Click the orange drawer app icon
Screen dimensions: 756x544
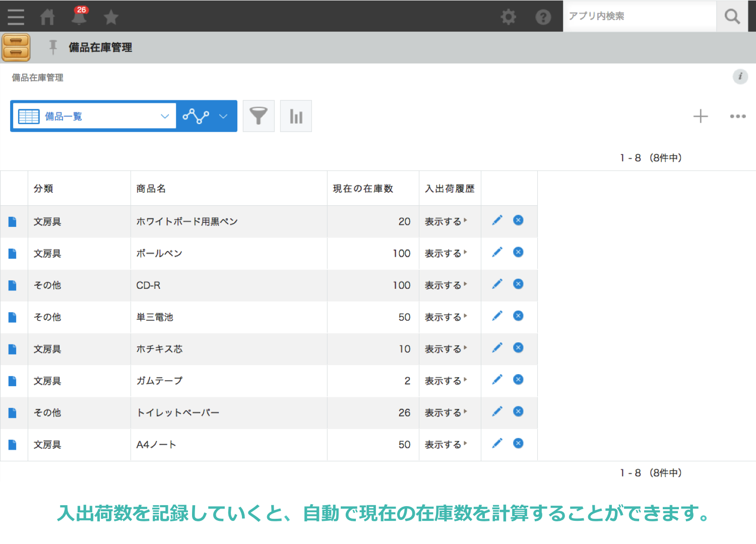16,47
